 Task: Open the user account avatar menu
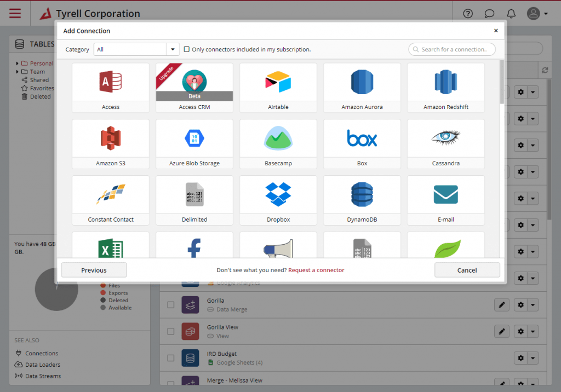coord(537,14)
